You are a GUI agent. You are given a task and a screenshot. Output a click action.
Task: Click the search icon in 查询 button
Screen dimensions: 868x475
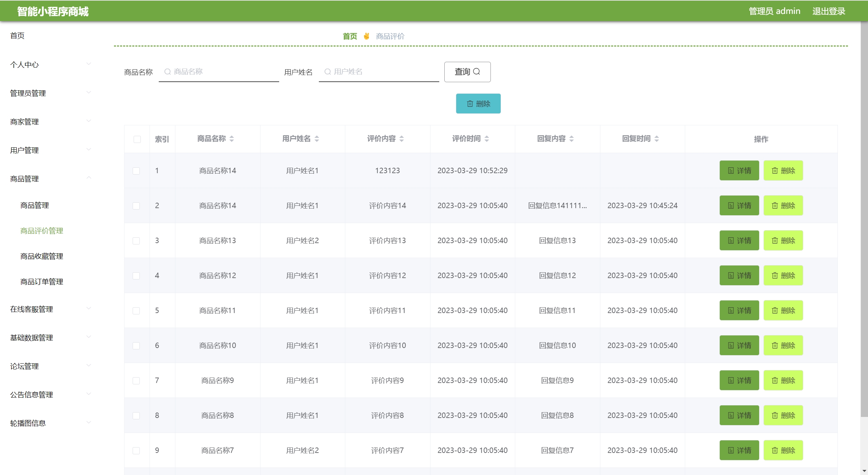pyautogui.click(x=477, y=72)
